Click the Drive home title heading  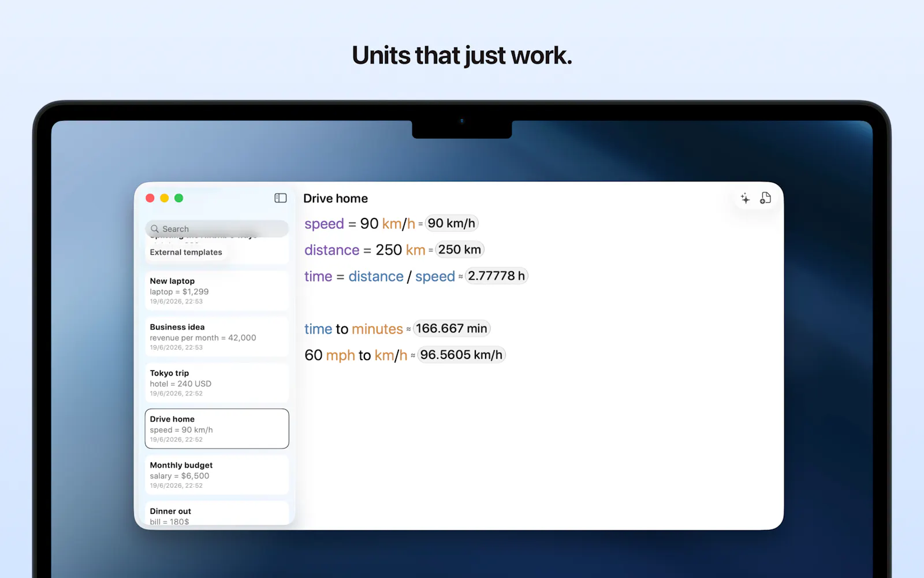click(x=336, y=199)
